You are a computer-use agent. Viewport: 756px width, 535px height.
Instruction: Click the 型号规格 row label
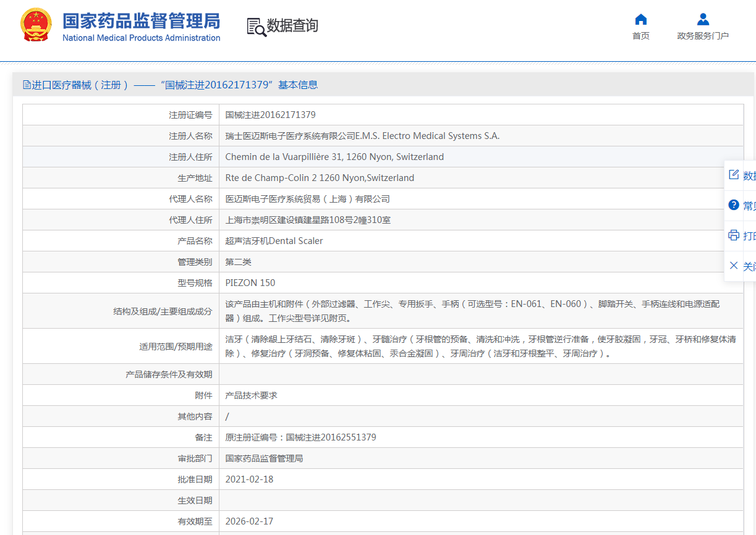click(195, 283)
